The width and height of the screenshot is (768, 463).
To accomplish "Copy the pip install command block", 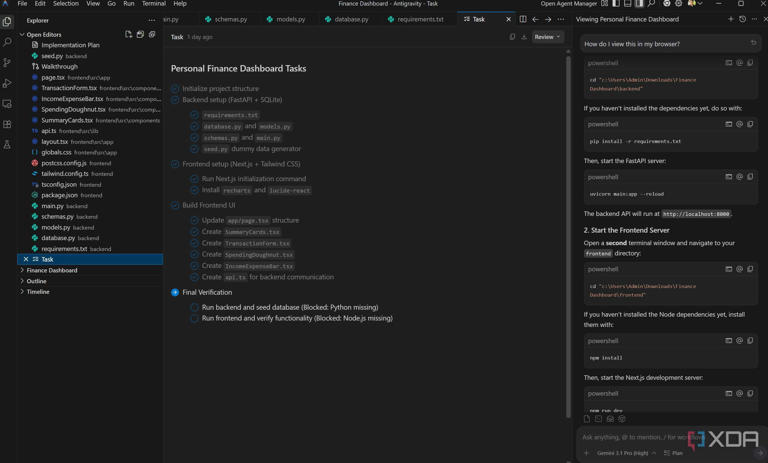I will [750, 124].
